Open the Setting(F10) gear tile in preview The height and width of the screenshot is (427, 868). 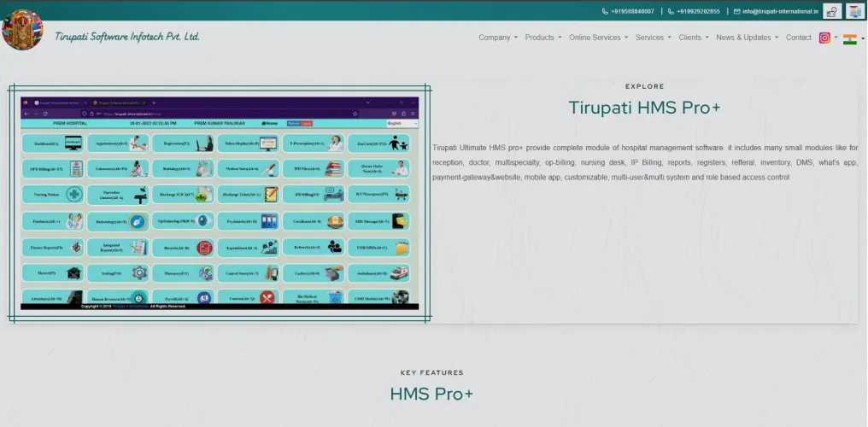pos(118,273)
